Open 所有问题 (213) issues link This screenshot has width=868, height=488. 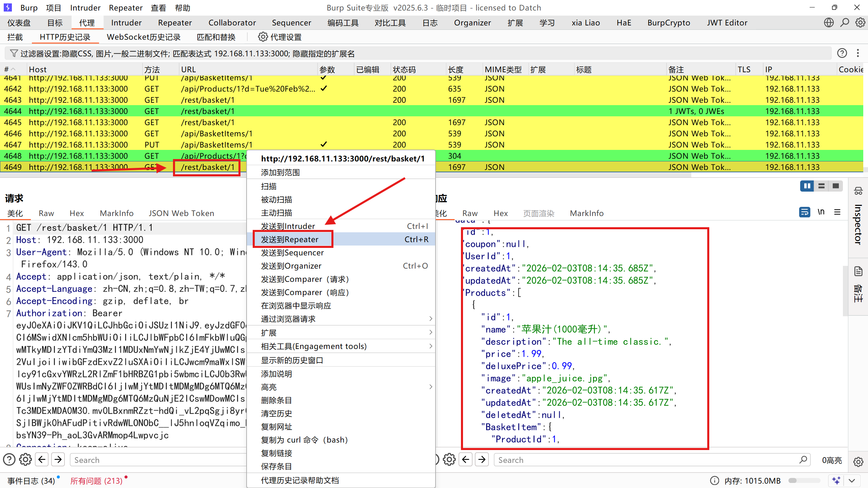[x=96, y=481]
